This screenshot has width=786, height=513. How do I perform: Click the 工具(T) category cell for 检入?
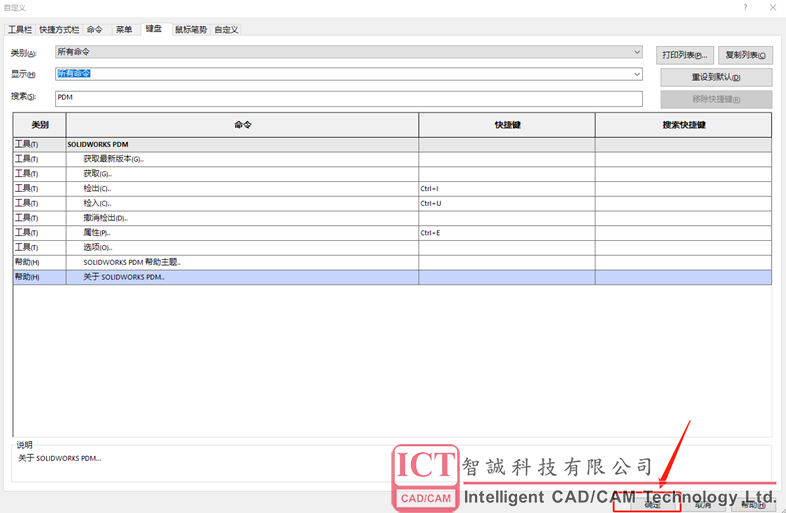pos(40,203)
